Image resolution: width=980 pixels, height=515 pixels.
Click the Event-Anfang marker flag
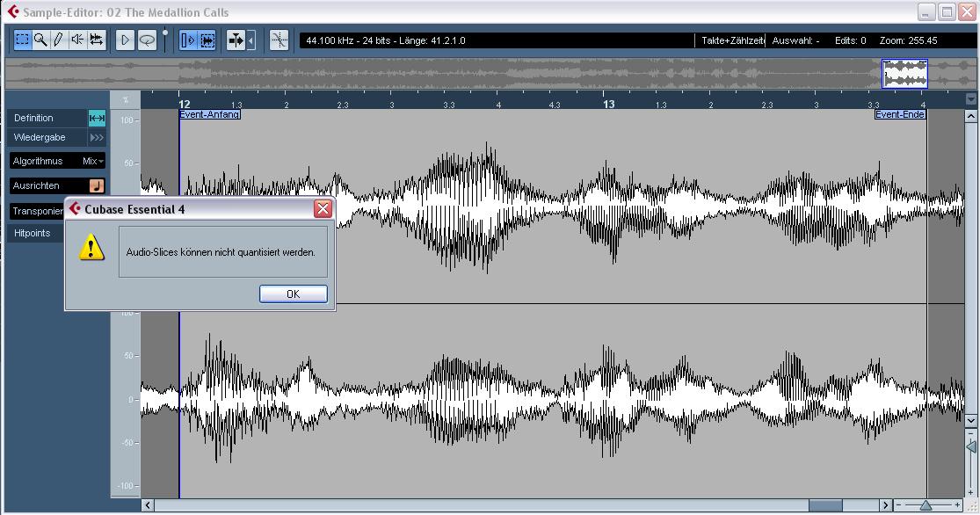pyautogui.click(x=209, y=114)
